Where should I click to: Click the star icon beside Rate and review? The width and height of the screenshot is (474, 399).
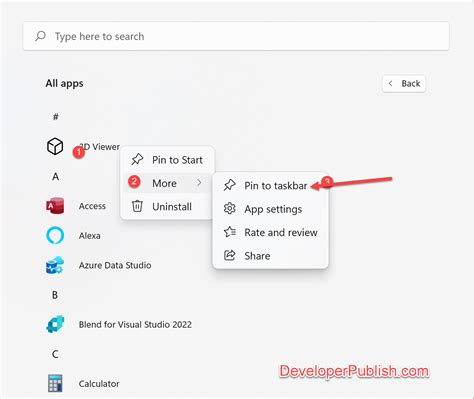[x=230, y=232]
